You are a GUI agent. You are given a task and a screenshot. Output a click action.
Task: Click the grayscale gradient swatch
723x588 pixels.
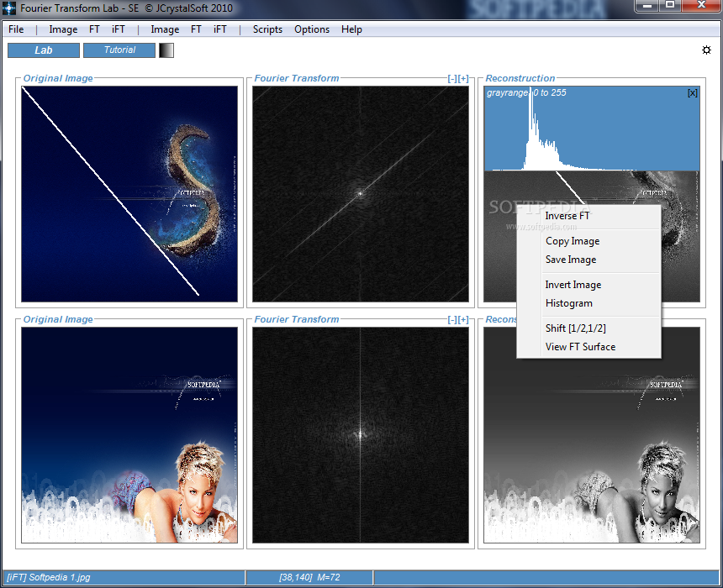166,50
